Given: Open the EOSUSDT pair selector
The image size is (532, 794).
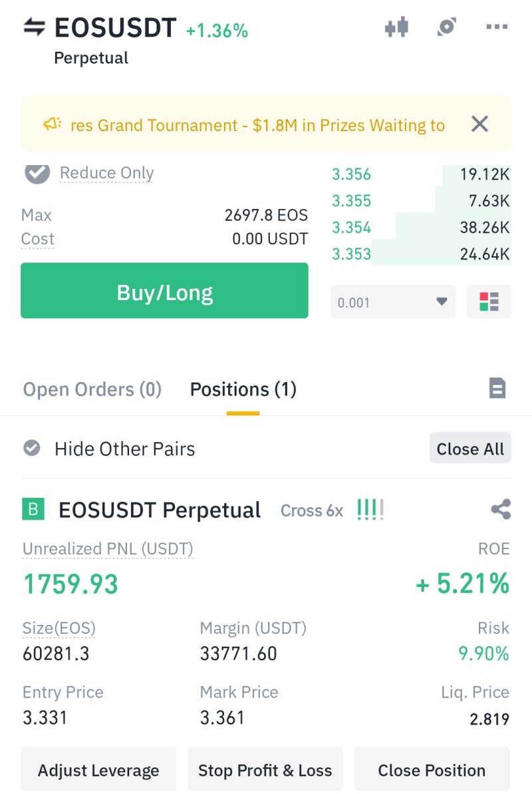Looking at the screenshot, I should click(x=115, y=28).
